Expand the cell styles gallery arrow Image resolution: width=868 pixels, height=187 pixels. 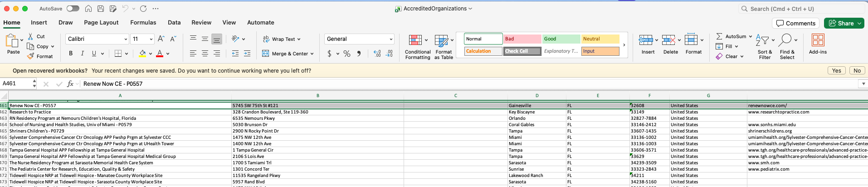(x=624, y=45)
